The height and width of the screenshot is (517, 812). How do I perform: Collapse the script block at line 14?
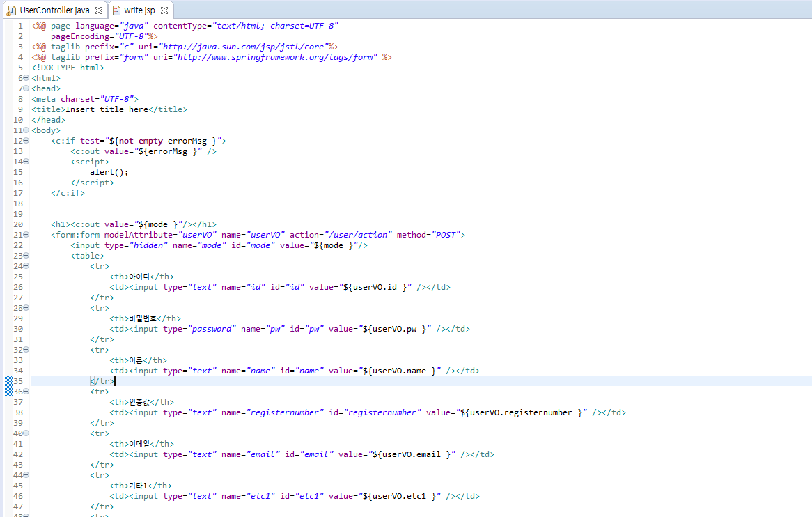26,161
